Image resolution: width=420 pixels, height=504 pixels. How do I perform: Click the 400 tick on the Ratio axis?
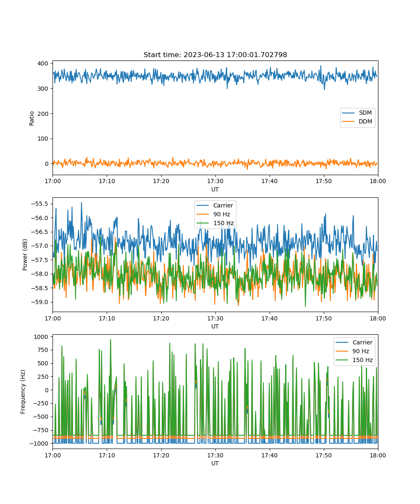42,63
